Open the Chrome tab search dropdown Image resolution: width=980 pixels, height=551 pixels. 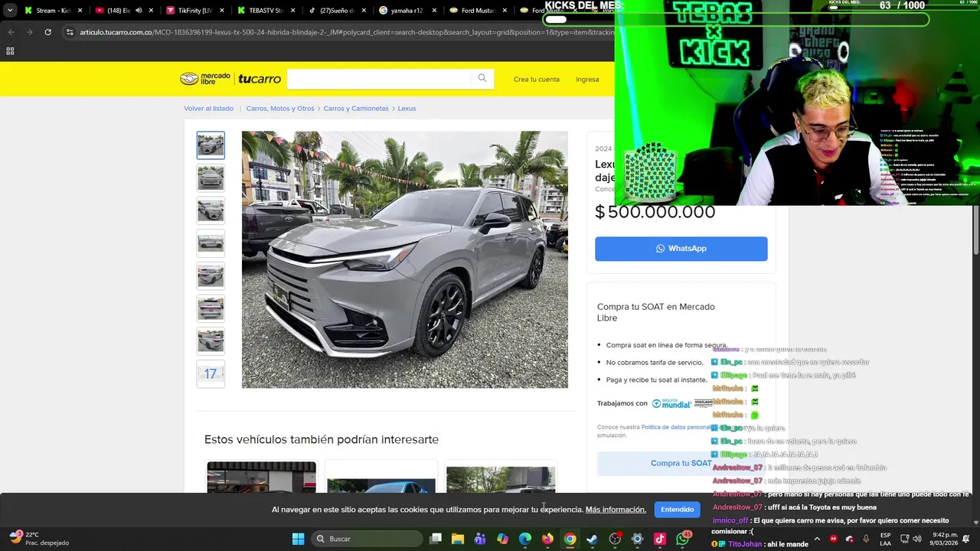[10, 11]
